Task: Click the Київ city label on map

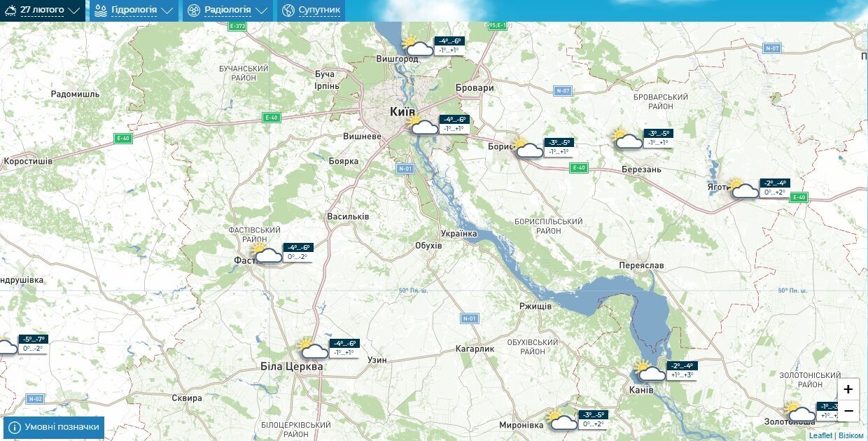Action: coord(402,111)
